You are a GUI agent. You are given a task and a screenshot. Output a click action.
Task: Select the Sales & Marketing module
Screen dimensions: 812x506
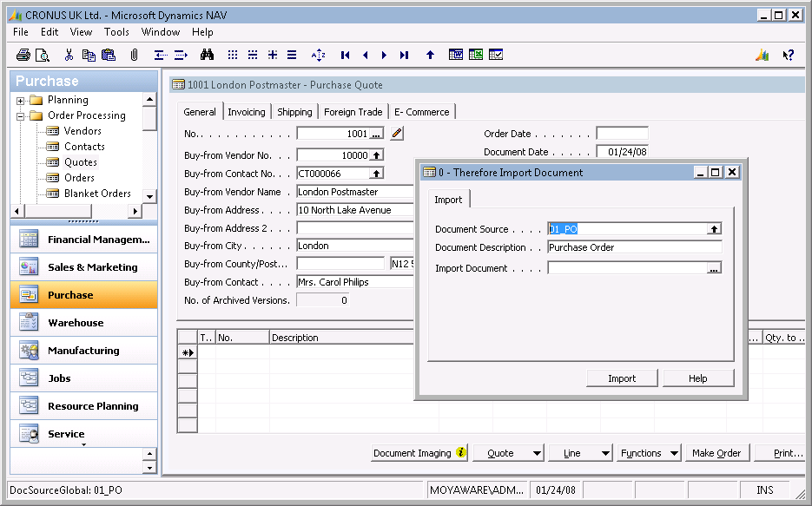[x=84, y=267]
